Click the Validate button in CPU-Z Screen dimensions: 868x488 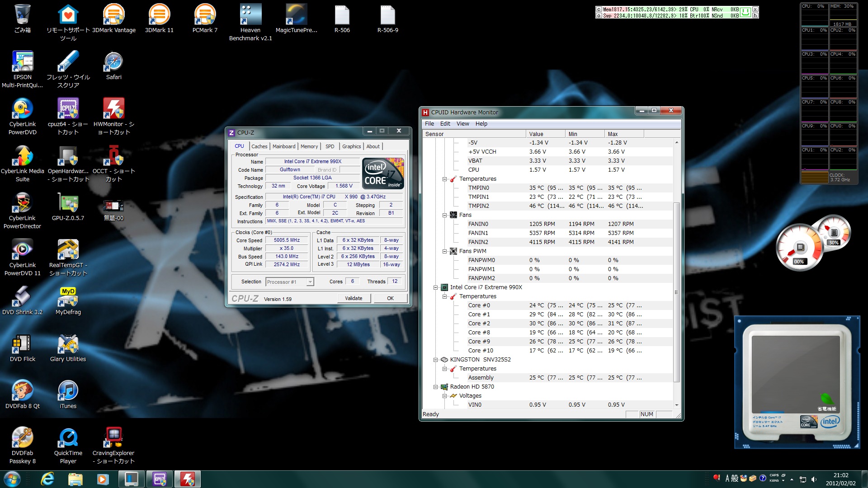354,298
